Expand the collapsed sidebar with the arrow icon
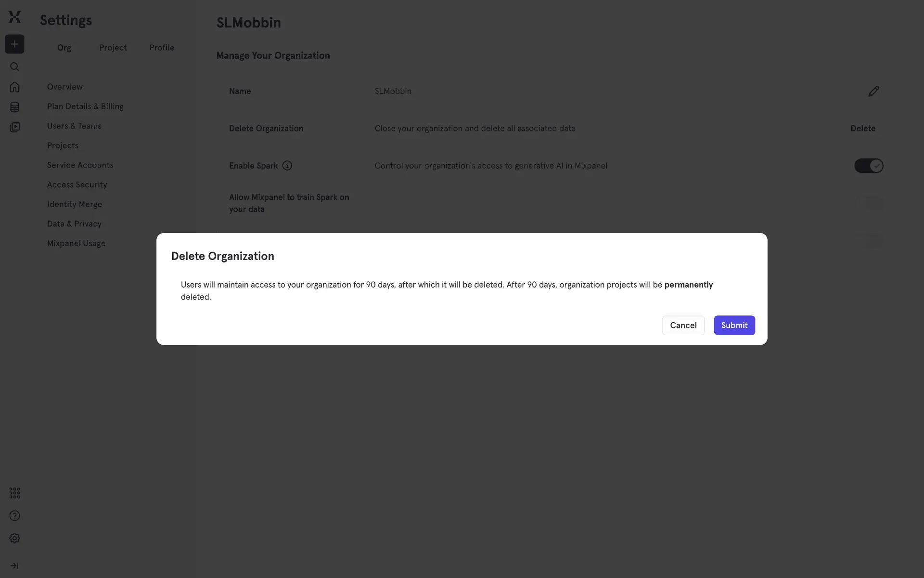Viewport: 924px width, 578px height. tap(14, 566)
